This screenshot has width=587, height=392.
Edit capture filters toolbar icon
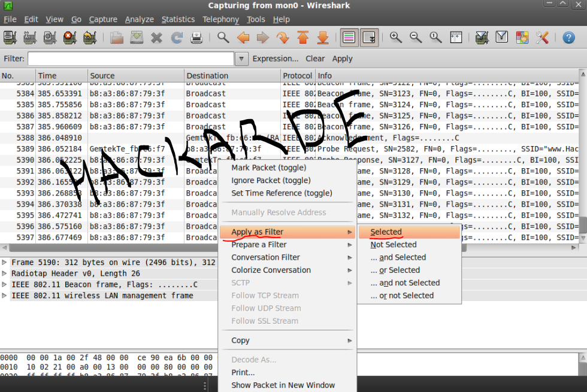pyautogui.click(x=482, y=37)
